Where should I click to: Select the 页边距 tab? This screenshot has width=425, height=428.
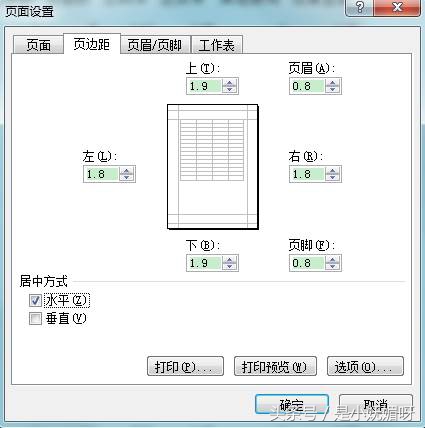(92, 44)
